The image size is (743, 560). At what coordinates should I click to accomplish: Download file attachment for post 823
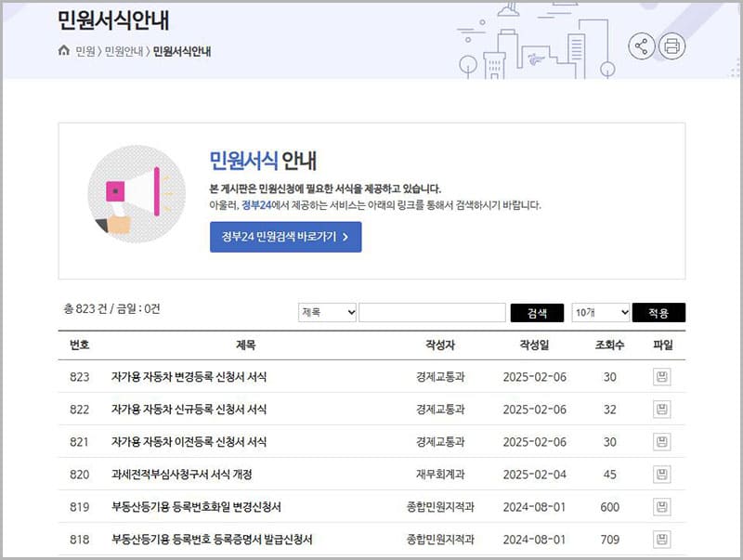pyautogui.click(x=661, y=377)
